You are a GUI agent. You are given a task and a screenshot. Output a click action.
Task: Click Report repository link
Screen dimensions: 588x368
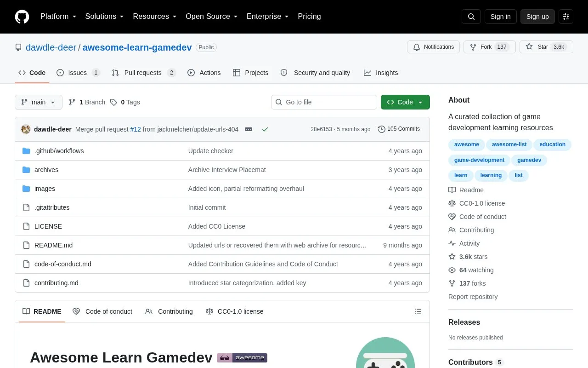point(473,297)
